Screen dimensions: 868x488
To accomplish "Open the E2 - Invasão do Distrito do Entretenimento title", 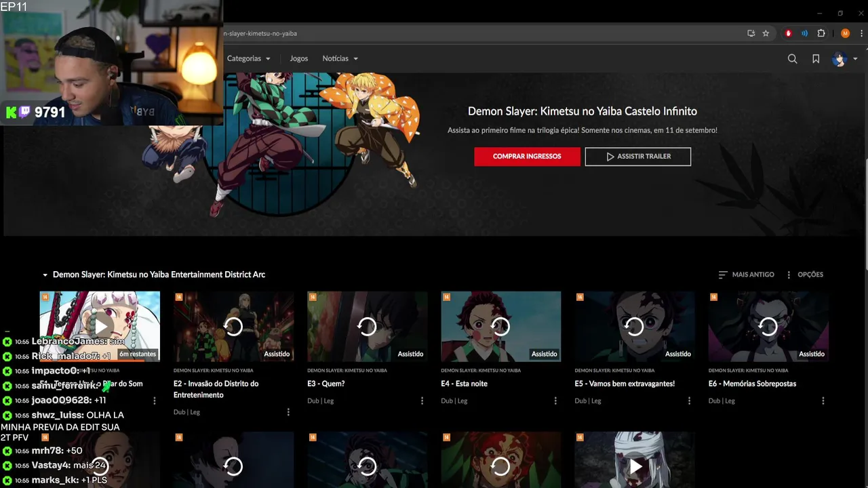I will (216, 389).
